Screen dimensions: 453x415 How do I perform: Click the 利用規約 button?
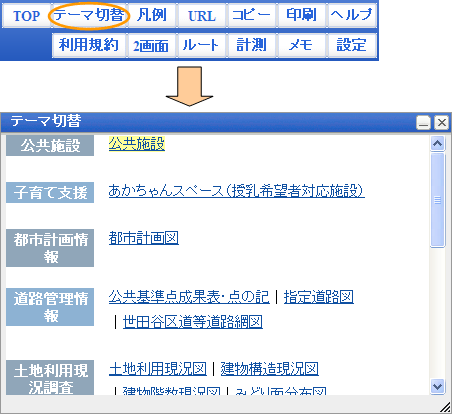pyautogui.click(x=89, y=45)
